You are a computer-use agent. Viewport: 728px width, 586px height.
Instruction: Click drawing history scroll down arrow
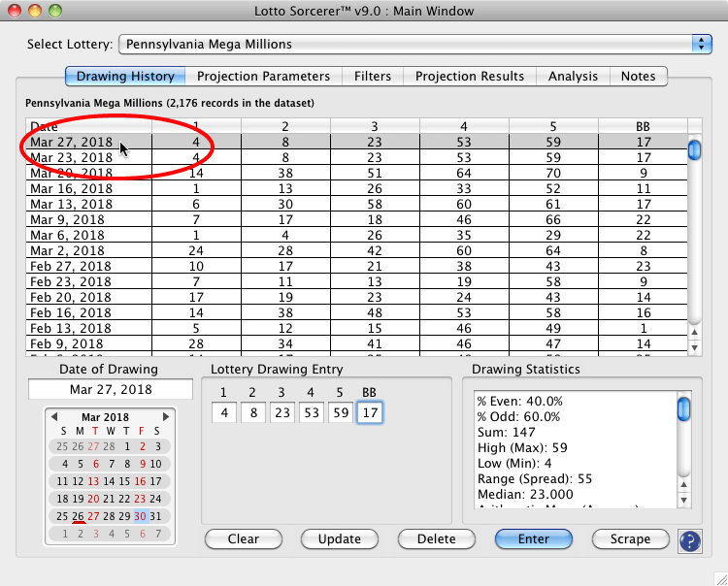coord(694,347)
